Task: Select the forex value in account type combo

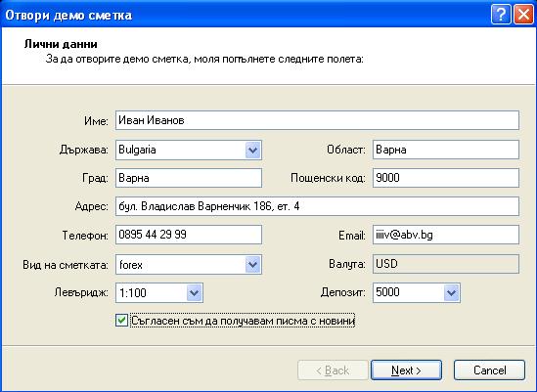Action: [130, 265]
